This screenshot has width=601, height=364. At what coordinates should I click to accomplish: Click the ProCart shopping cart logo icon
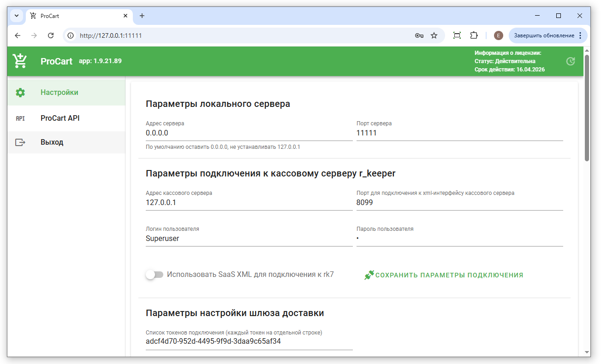click(x=20, y=61)
